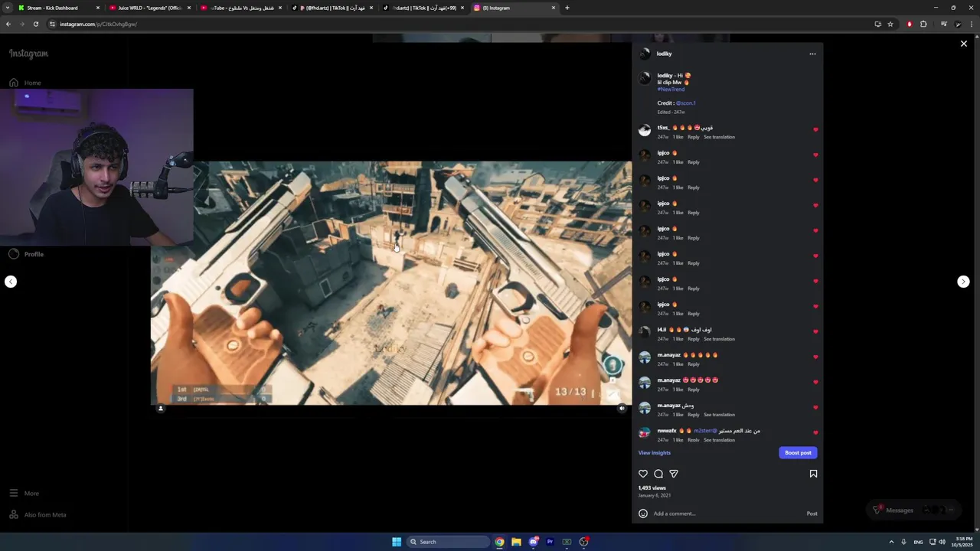Play or pause the video clip
980x551 pixels.
(x=391, y=282)
